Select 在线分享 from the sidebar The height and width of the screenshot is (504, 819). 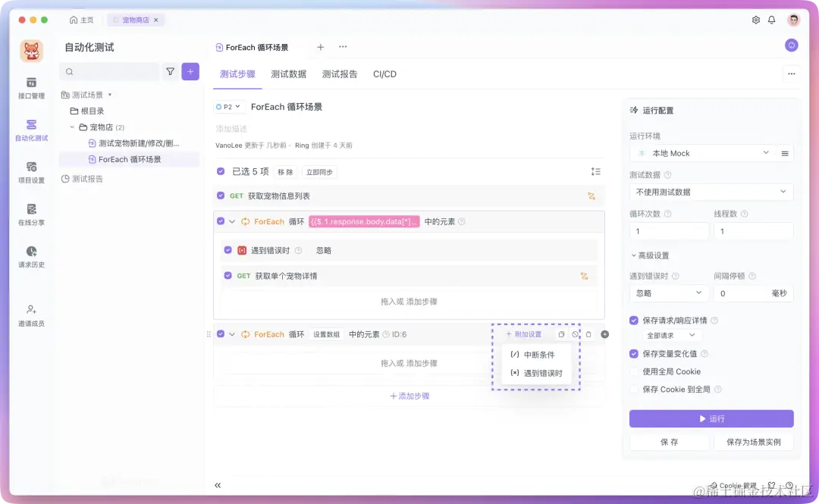pyautogui.click(x=30, y=214)
